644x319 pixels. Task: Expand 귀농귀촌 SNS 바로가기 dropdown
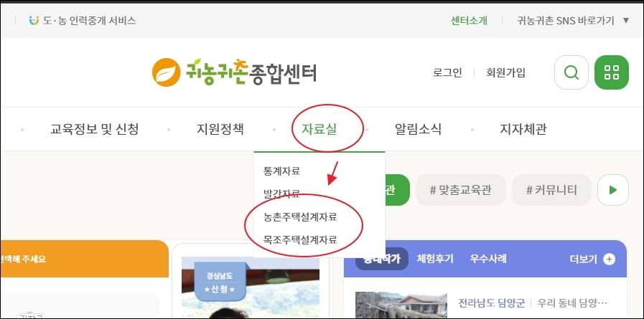pos(573,21)
